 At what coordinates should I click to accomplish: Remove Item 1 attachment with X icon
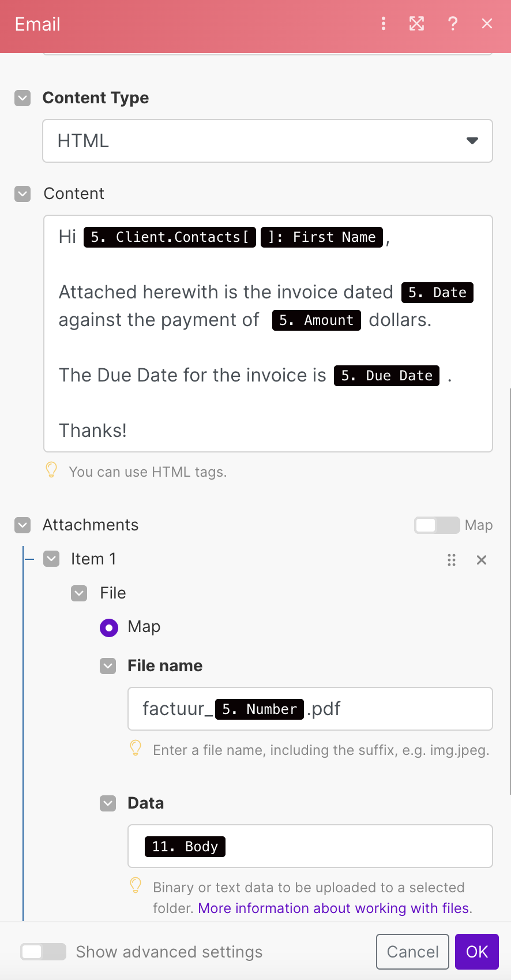[482, 560]
